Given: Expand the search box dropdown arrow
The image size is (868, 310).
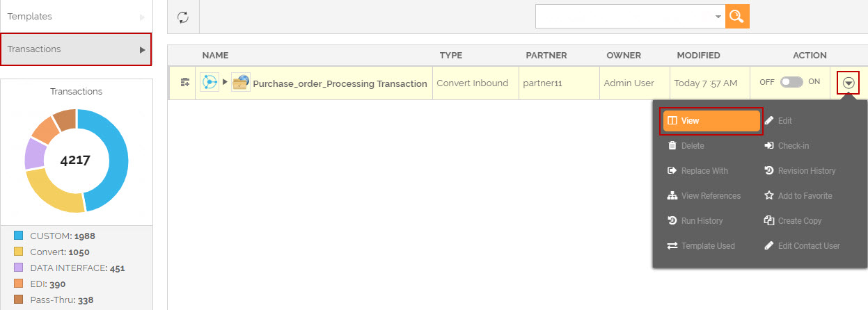Looking at the screenshot, I should point(718,17).
